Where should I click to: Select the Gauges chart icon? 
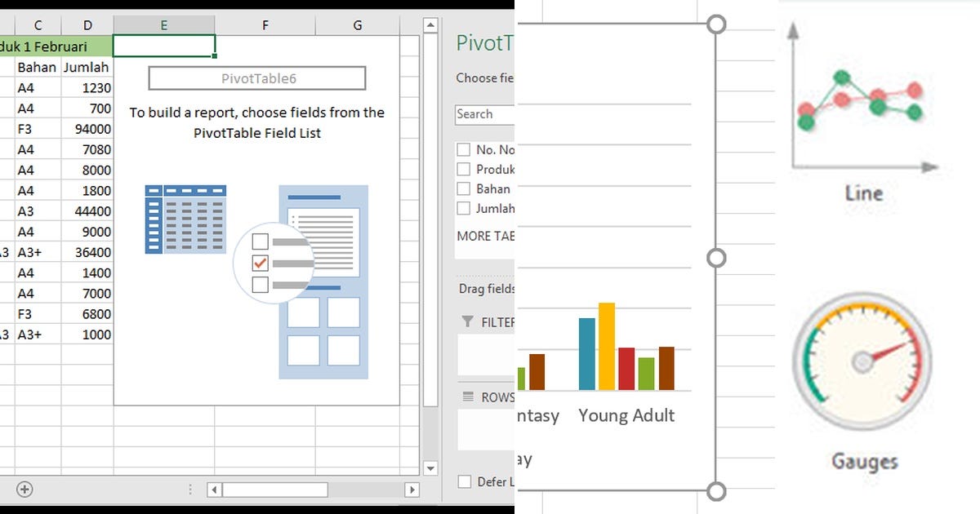pos(862,357)
